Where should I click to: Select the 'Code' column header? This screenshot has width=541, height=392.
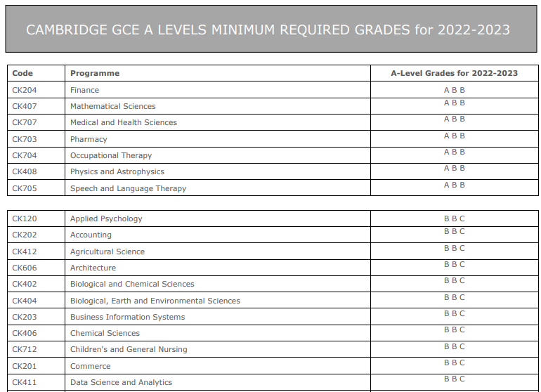coord(22,73)
